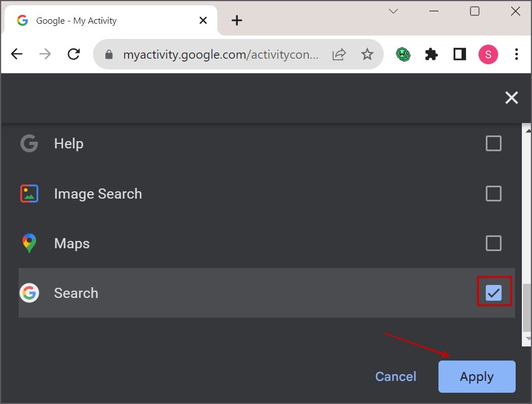Apply the selected product filter
This screenshot has height=404, width=532.
point(477,376)
